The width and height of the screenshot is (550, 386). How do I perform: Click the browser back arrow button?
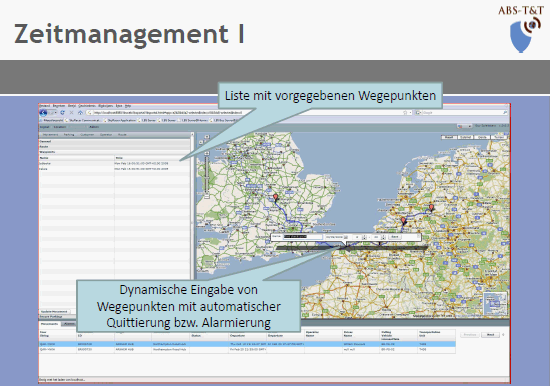[x=43, y=113]
